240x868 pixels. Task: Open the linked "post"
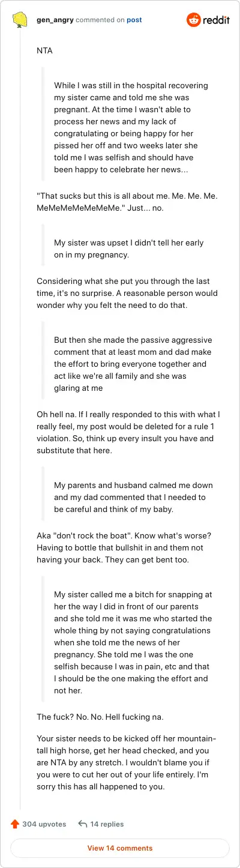(x=134, y=20)
